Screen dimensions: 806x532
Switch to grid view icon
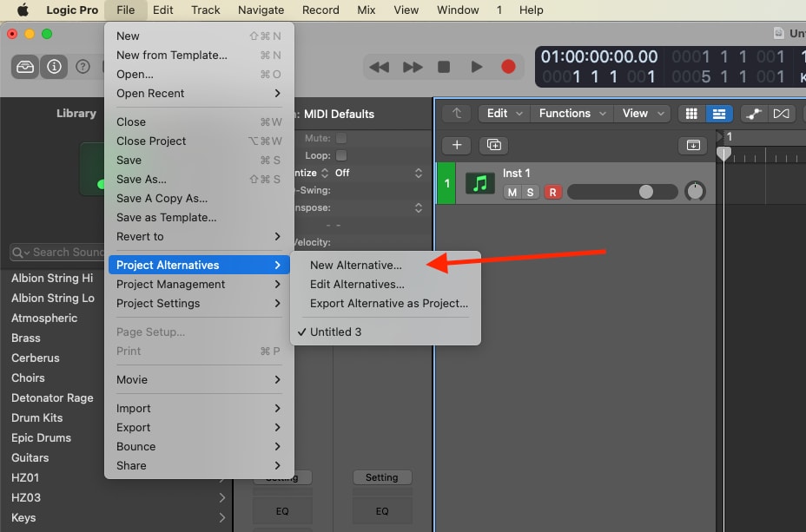[x=692, y=114]
